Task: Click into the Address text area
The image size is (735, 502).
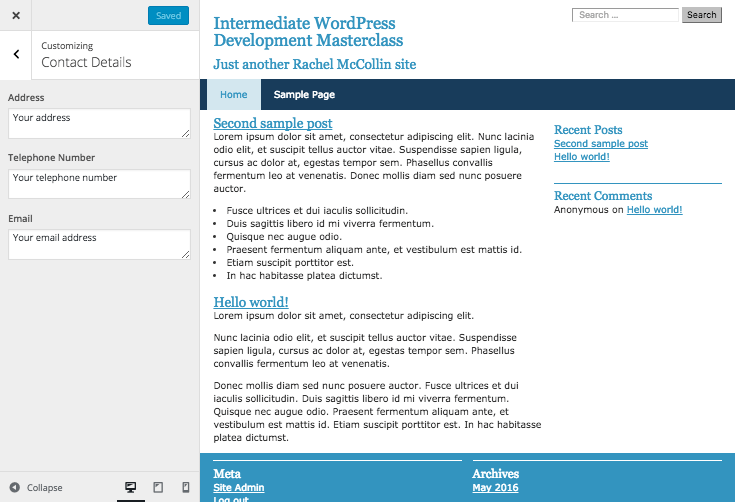Action: tap(99, 124)
